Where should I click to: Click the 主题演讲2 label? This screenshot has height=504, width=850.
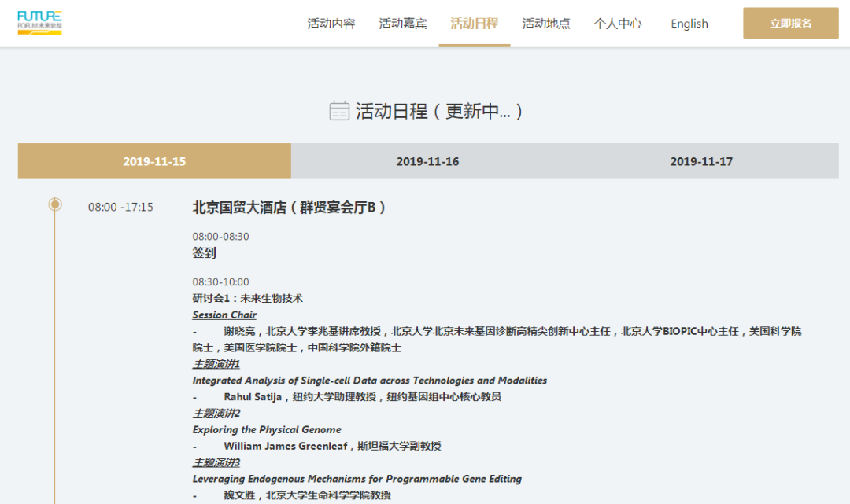[216, 413]
